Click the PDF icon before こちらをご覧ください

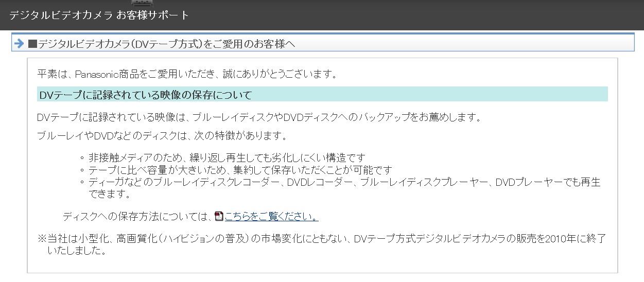pyautogui.click(x=219, y=216)
